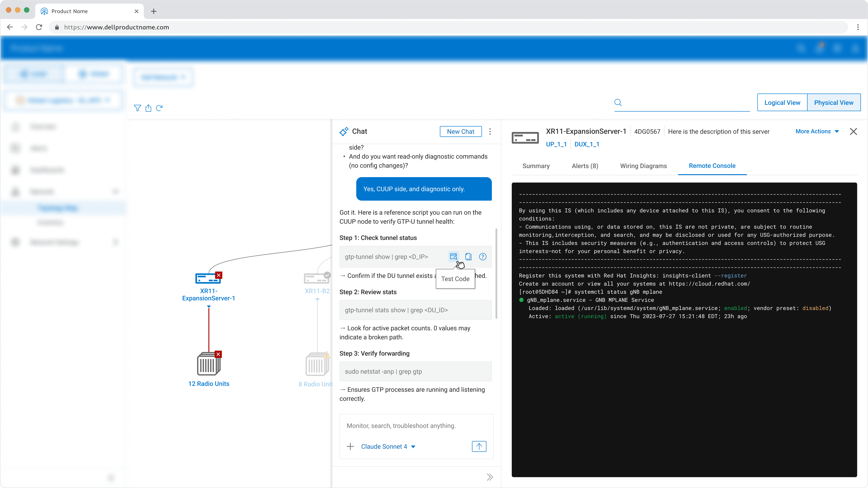Open help for the gtp-tunnel command
Image resolution: width=868 pixels, height=488 pixels.
tap(483, 257)
